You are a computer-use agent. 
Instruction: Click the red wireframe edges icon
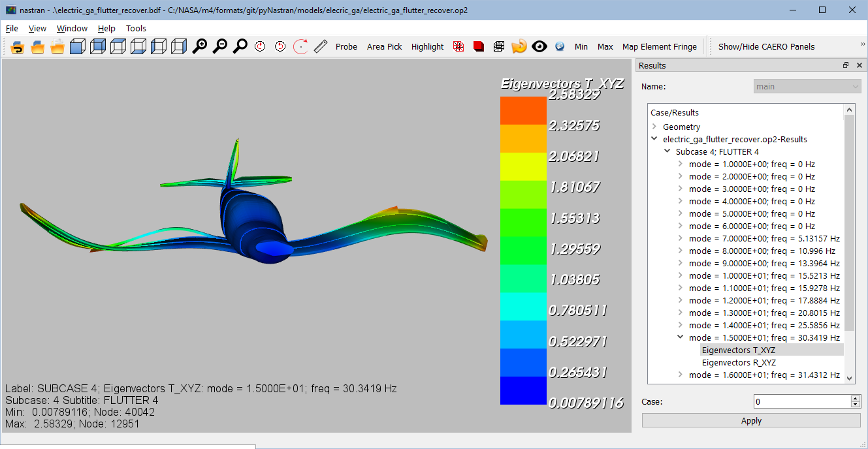pos(458,46)
